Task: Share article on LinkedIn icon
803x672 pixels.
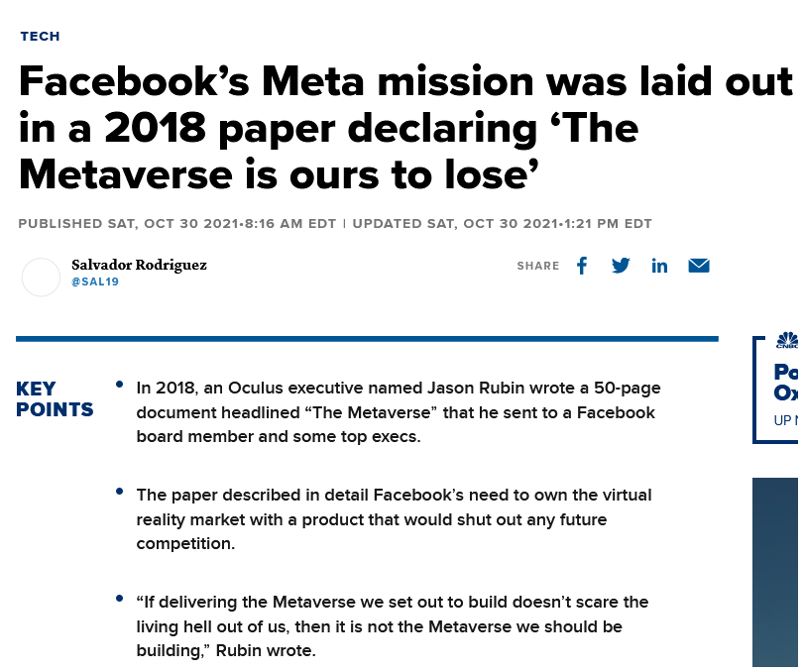Action: tap(659, 266)
